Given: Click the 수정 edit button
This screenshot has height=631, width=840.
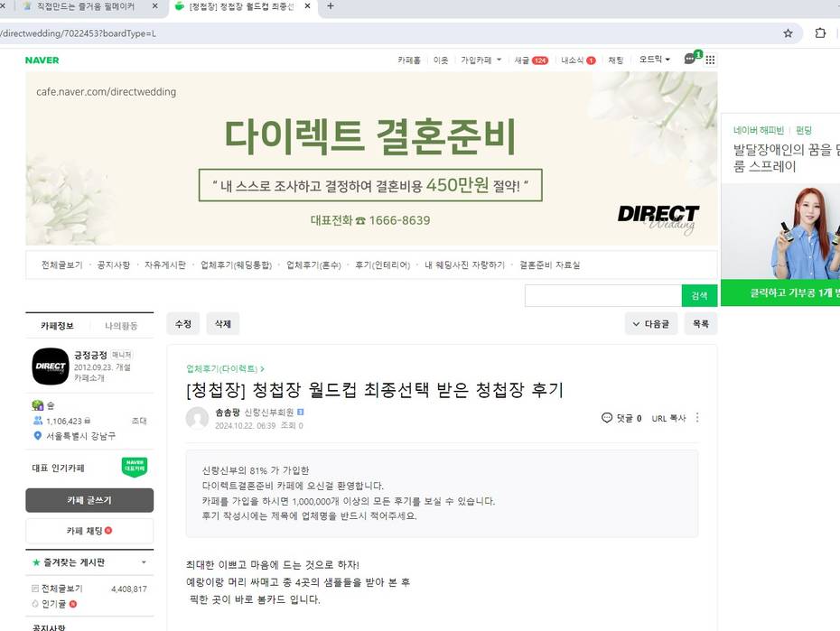Looking at the screenshot, I should (183, 324).
